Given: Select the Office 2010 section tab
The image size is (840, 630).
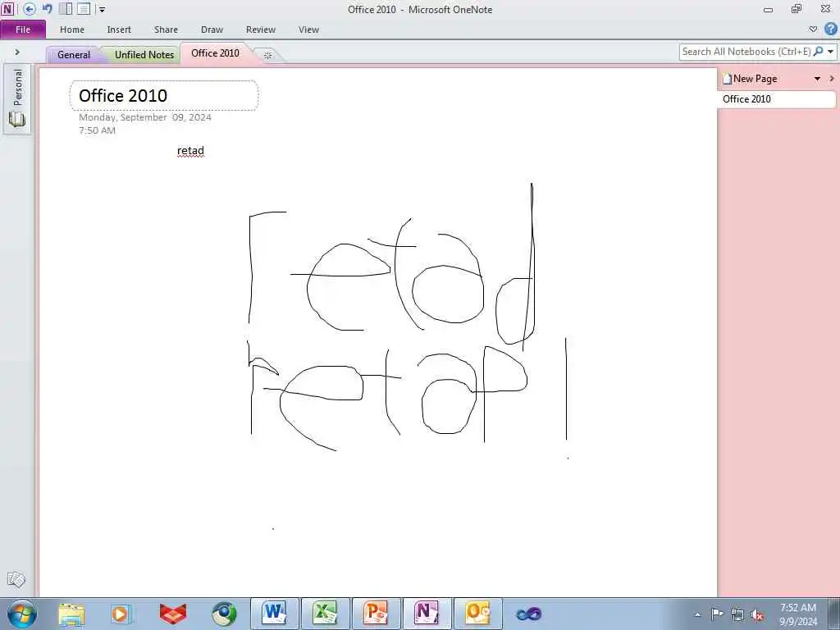Looking at the screenshot, I should 216,53.
